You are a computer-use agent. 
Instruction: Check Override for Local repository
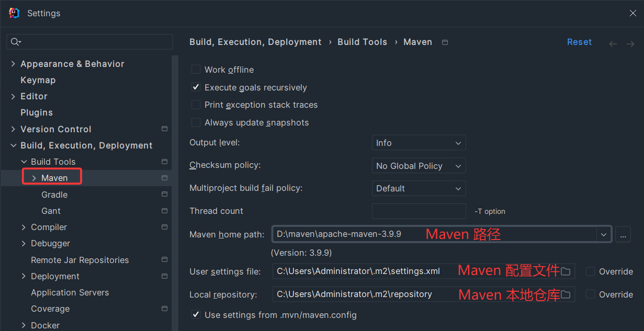coord(591,294)
